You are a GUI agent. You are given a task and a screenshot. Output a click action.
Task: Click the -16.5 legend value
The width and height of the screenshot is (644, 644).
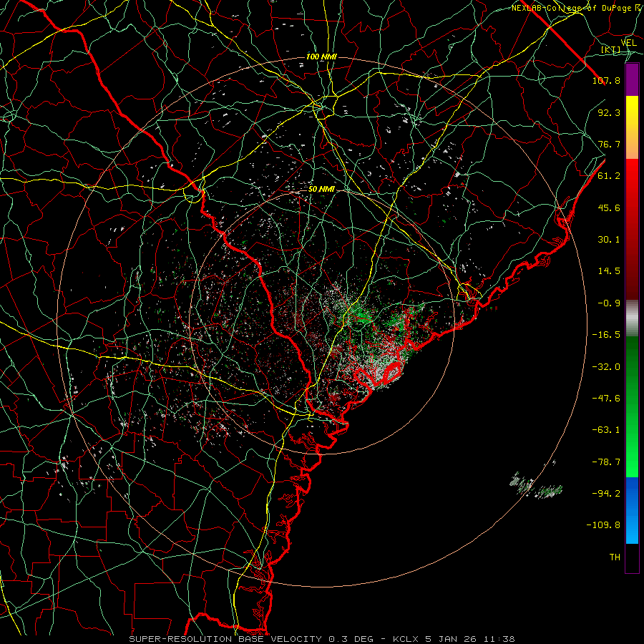pyautogui.click(x=606, y=335)
